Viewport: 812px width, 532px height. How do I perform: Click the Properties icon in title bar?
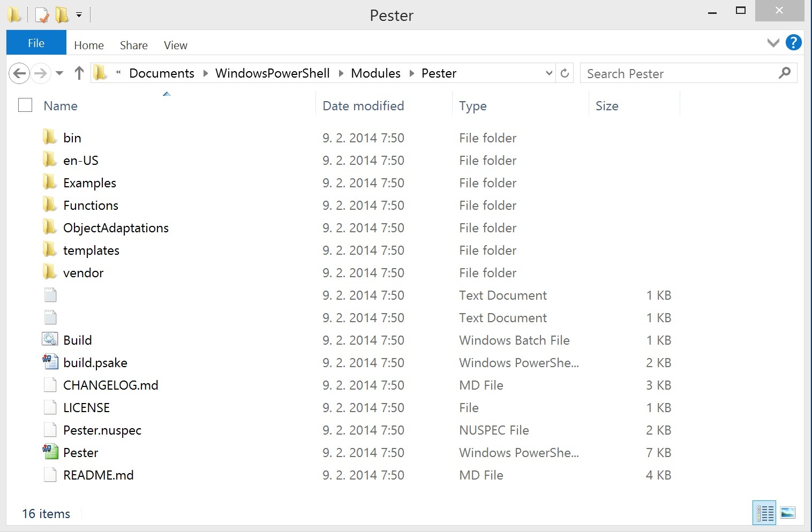[x=42, y=15]
